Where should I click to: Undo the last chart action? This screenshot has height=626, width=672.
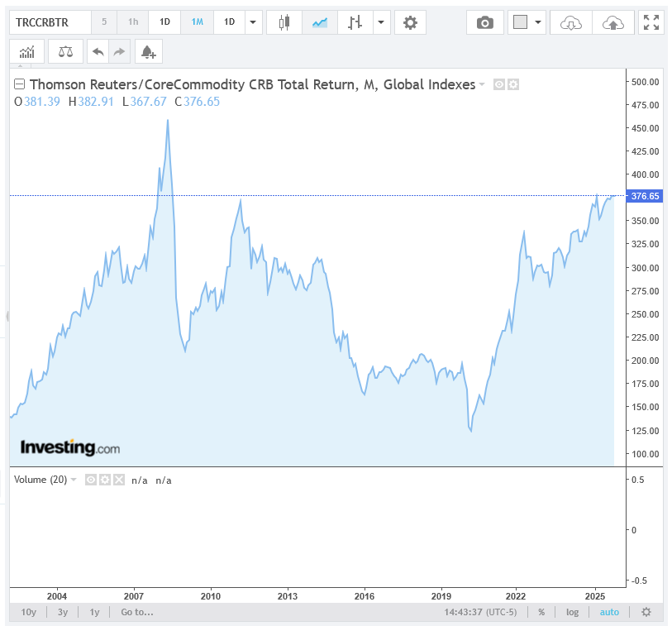98,52
